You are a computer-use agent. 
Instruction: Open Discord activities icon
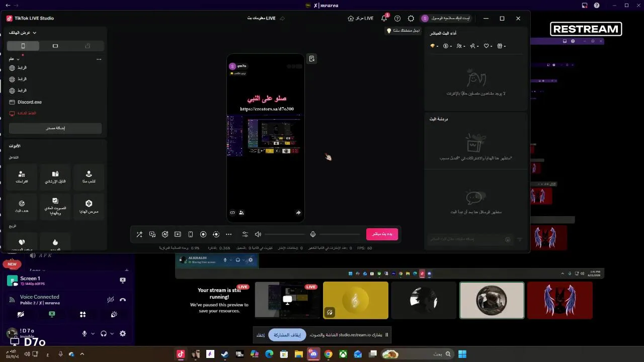(x=83, y=314)
